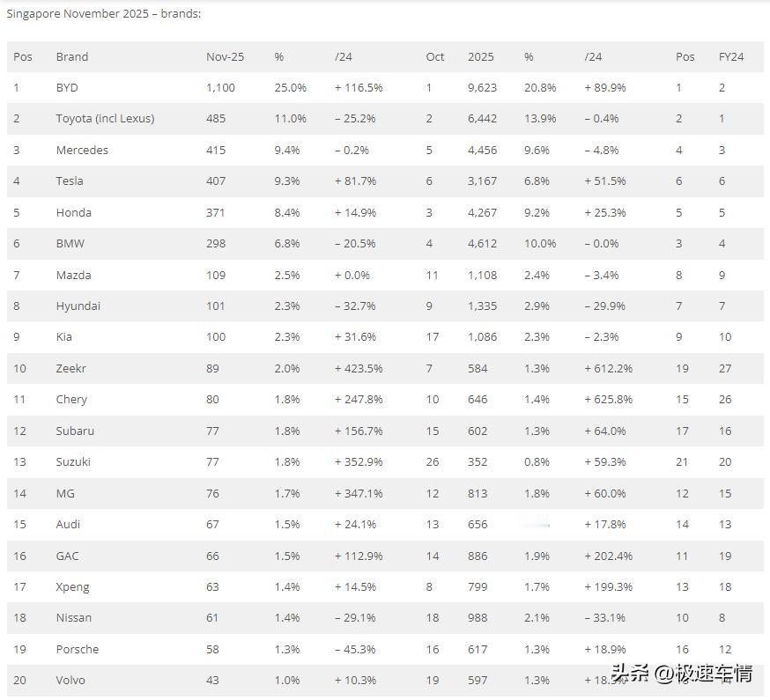Click the 头条 @极速车情 watermark
The image size is (770, 700).
click(682, 673)
